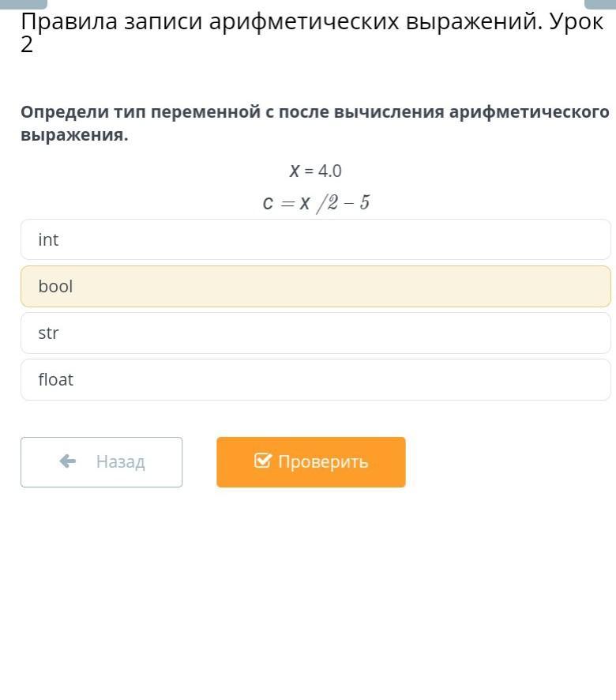Click the word bool in the highlighted row
616x700 pixels.
[55, 286]
